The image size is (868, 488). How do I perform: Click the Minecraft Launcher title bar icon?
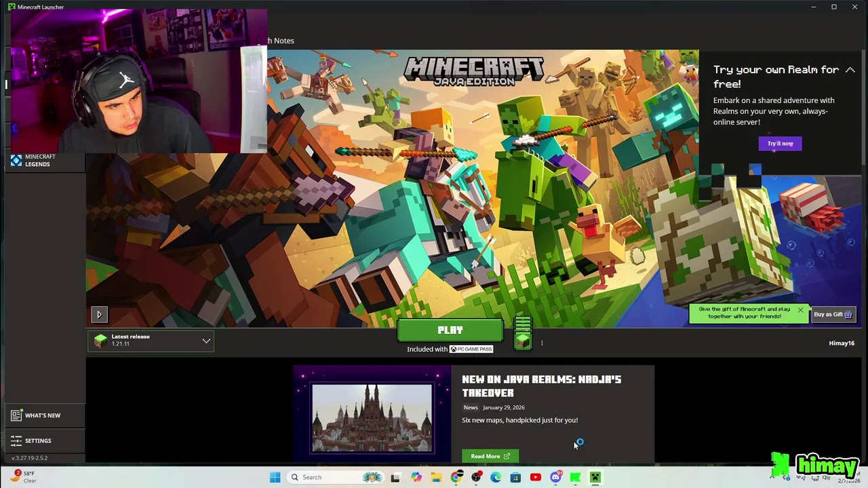coord(12,7)
